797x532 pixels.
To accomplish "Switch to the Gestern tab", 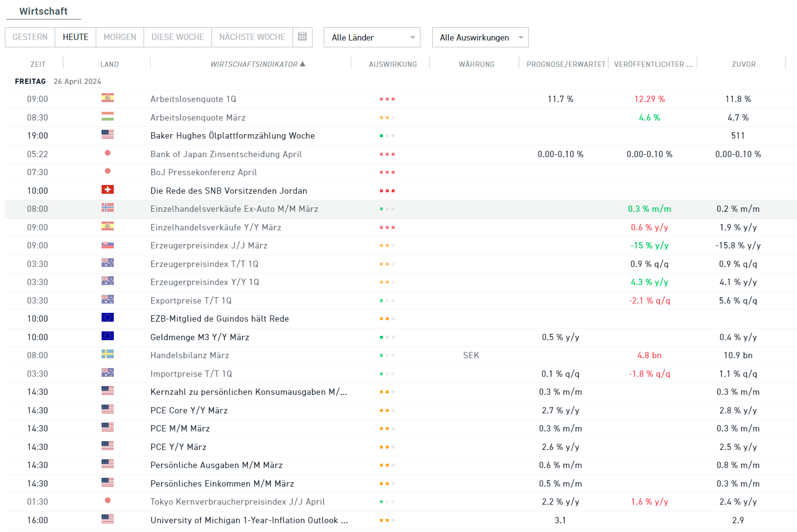I will [30, 37].
